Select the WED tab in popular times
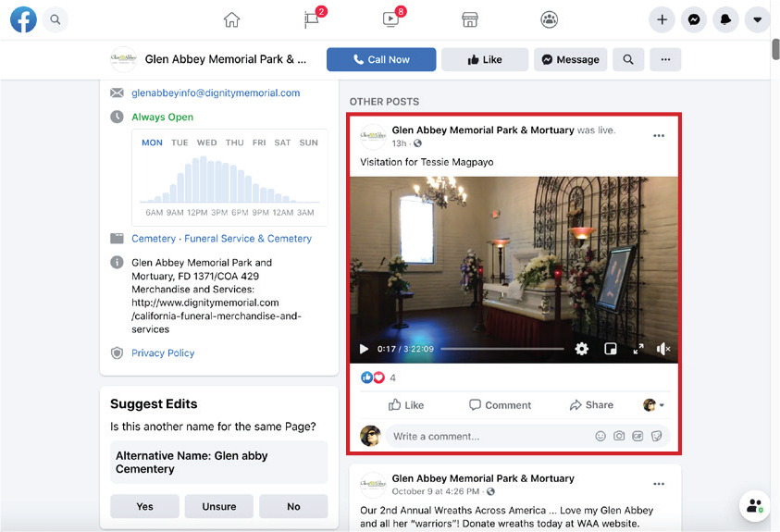The height and width of the screenshot is (532, 780). click(x=207, y=142)
